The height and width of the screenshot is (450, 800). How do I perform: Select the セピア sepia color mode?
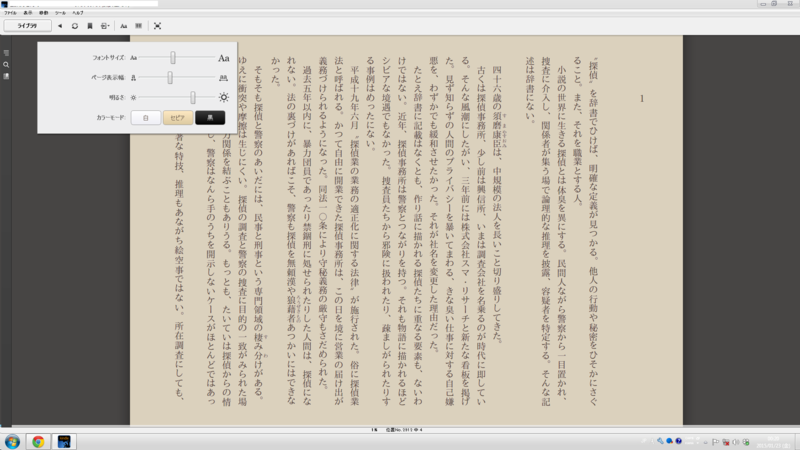[178, 118]
